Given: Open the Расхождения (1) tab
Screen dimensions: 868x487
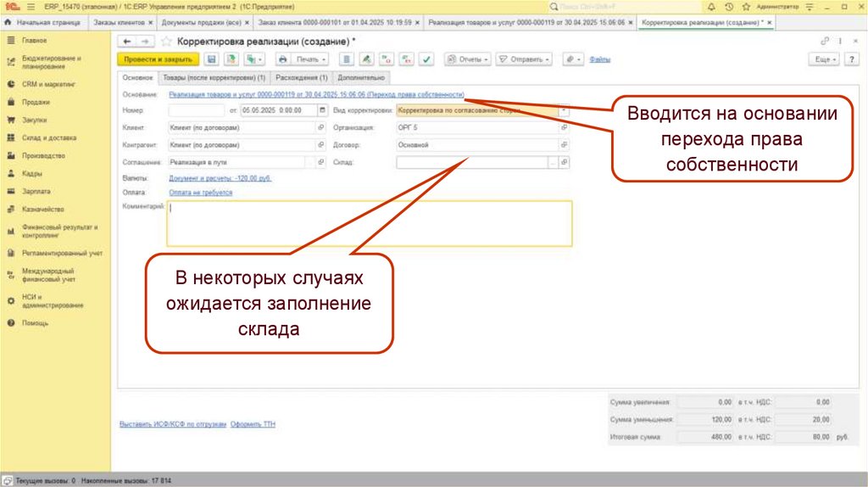Looking at the screenshot, I should coord(301,77).
